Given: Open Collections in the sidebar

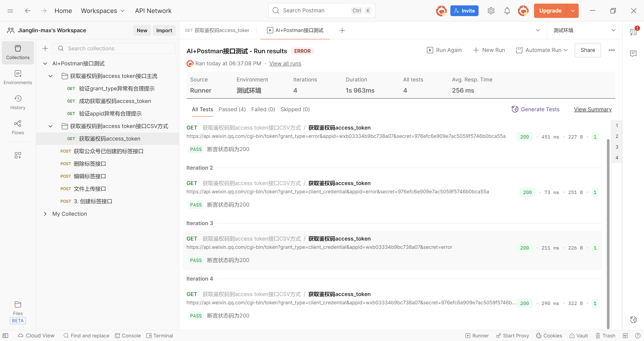Looking at the screenshot, I should click(x=18, y=53).
